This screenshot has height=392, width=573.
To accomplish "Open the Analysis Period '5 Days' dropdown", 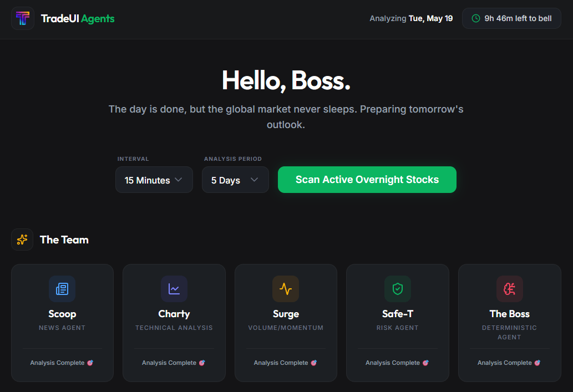I will click(x=235, y=180).
